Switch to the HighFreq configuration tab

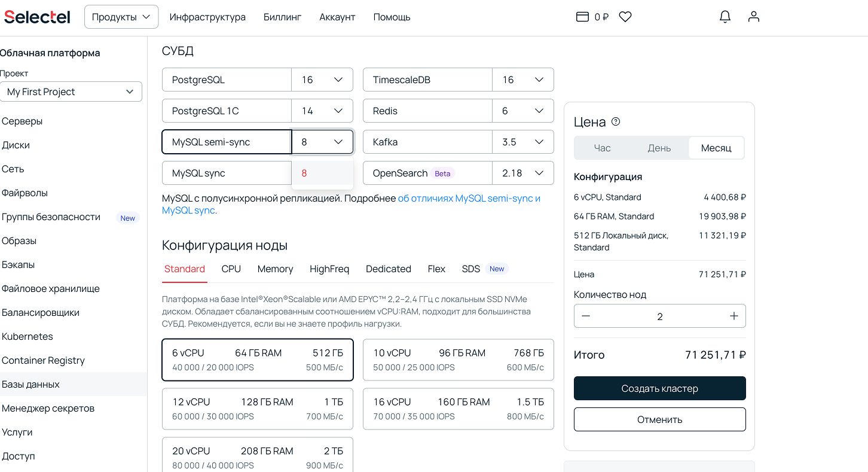(x=329, y=269)
